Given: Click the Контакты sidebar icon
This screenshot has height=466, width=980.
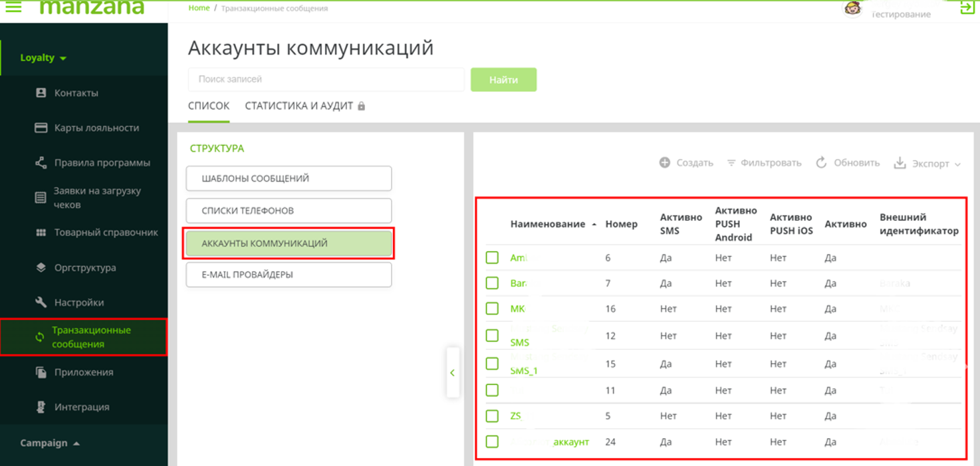Looking at the screenshot, I should 41,93.
